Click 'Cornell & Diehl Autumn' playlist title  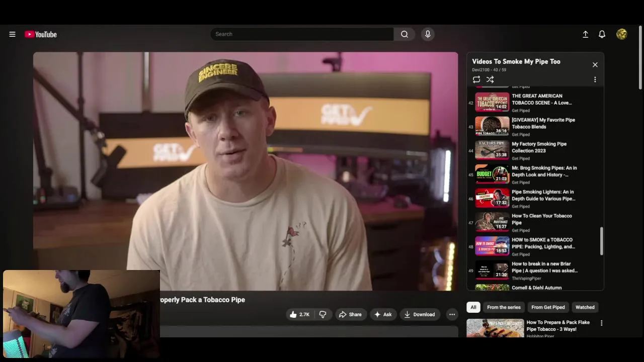click(537, 288)
